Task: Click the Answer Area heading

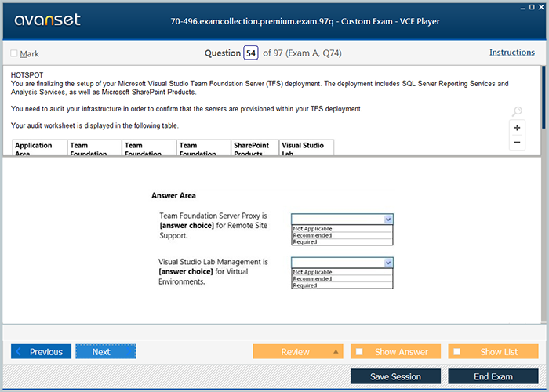Action: 173,195
